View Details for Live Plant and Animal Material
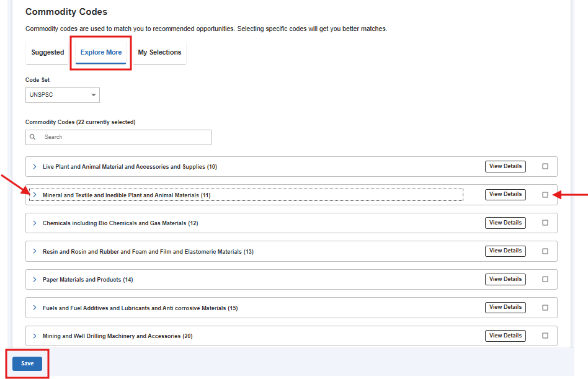 (x=505, y=166)
